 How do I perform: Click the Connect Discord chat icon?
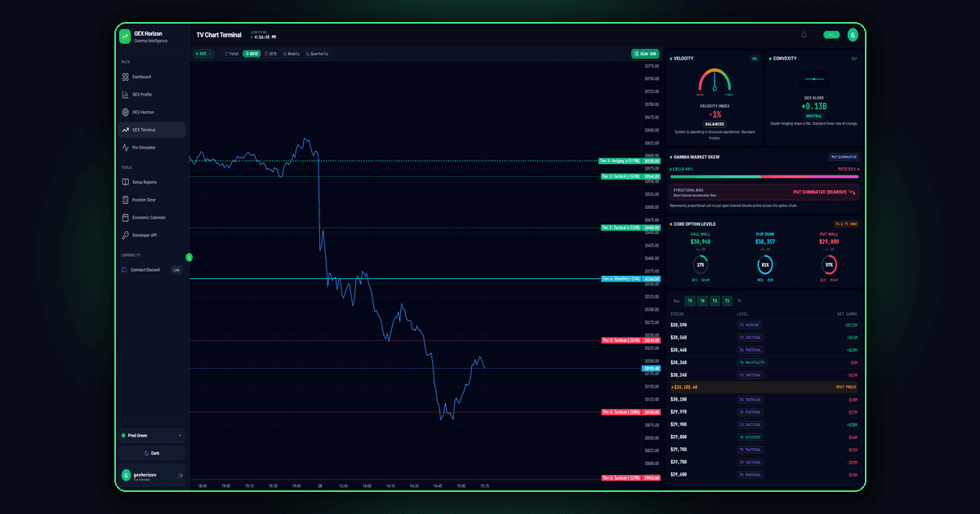tap(125, 269)
